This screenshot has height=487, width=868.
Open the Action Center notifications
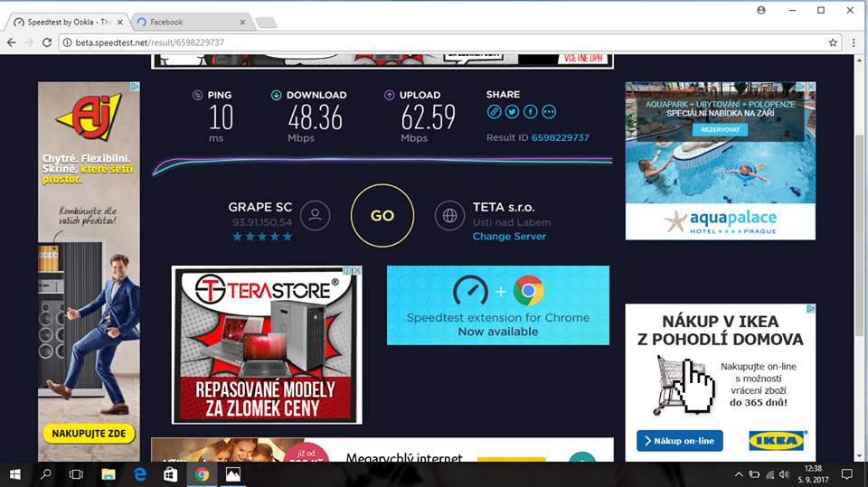(x=847, y=474)
